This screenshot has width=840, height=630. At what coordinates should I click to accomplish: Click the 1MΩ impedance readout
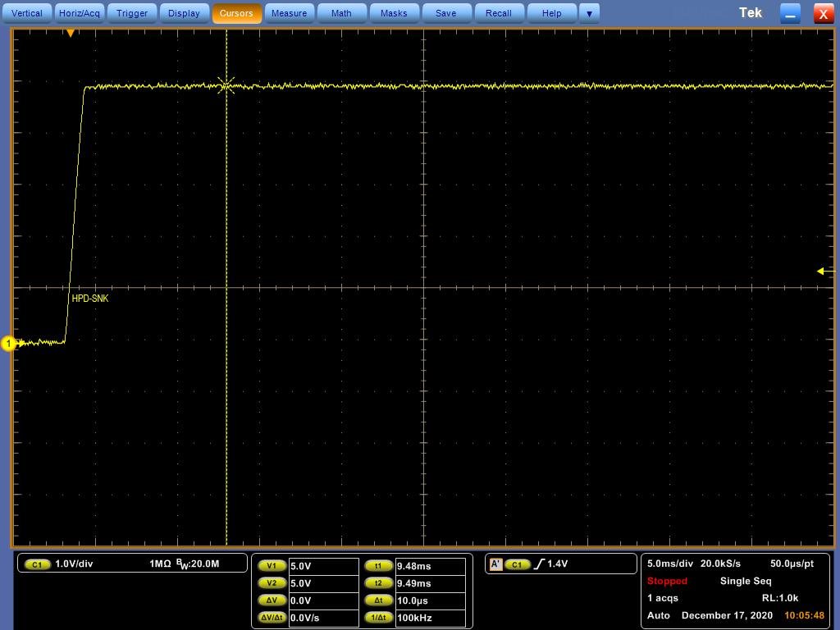[x=160, y=564]
